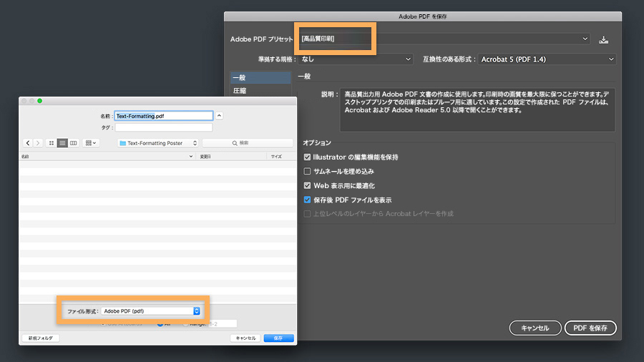This screenshot has width=644, height=362.
Task: Open the group-by options in the file browser
Action: point(91,143)
